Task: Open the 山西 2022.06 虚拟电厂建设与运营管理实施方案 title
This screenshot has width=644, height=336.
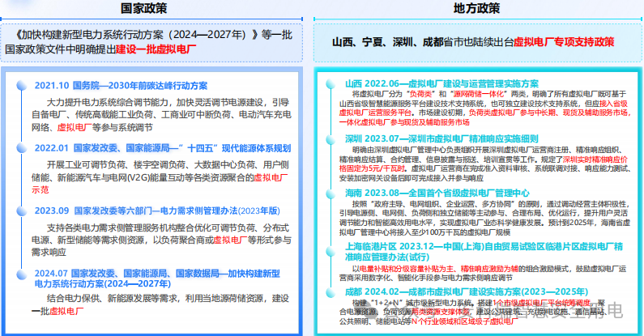Action: (x=441, y=83)
